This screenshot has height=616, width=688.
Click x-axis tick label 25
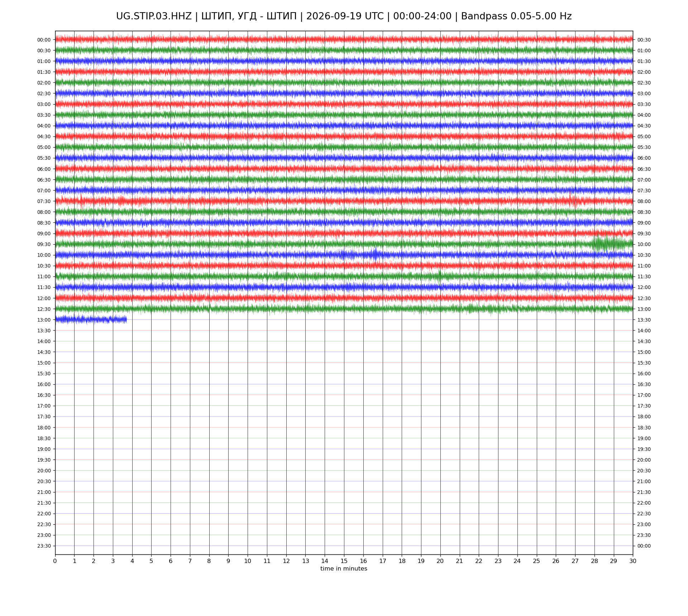pyautogui.click(x=536, y=561)
